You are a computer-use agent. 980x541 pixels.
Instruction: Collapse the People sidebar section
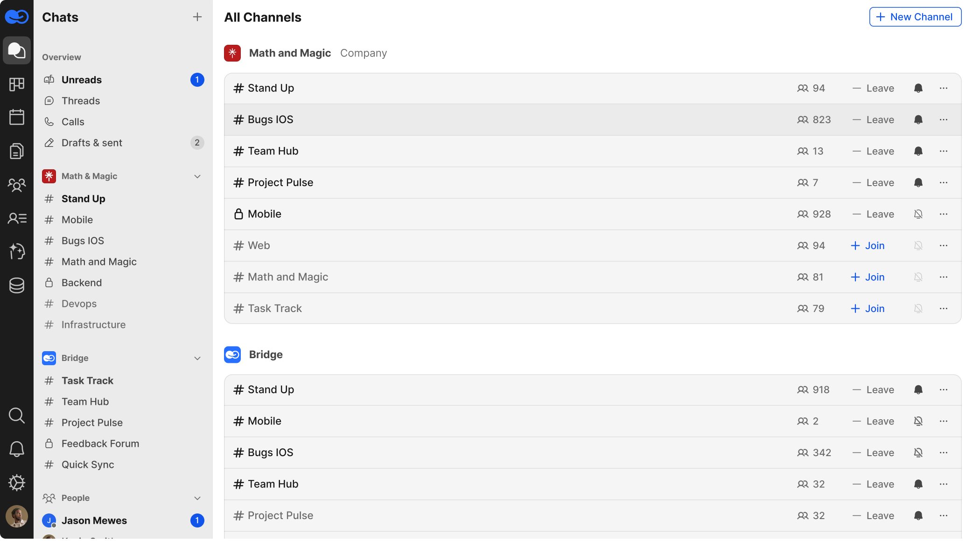tap(197, 498)
